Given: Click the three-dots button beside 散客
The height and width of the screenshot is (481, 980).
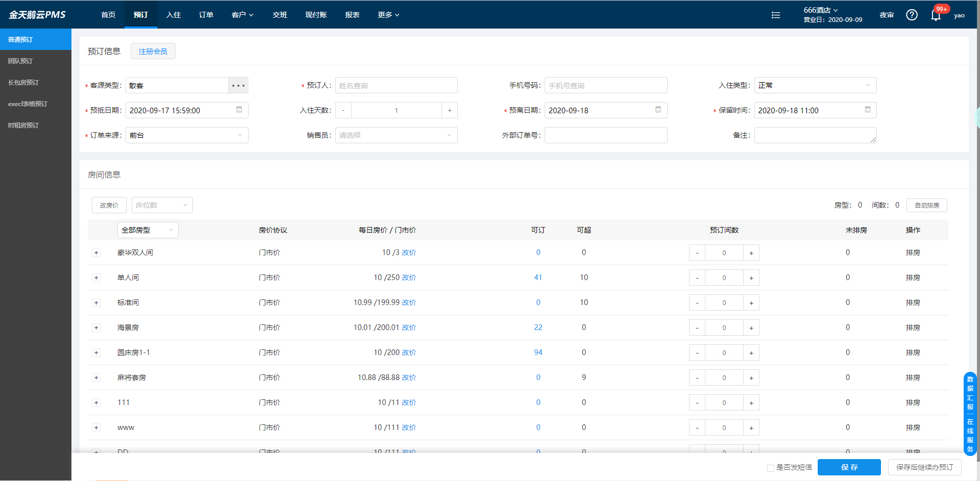Looking at the screenshot, I should 238,85.
